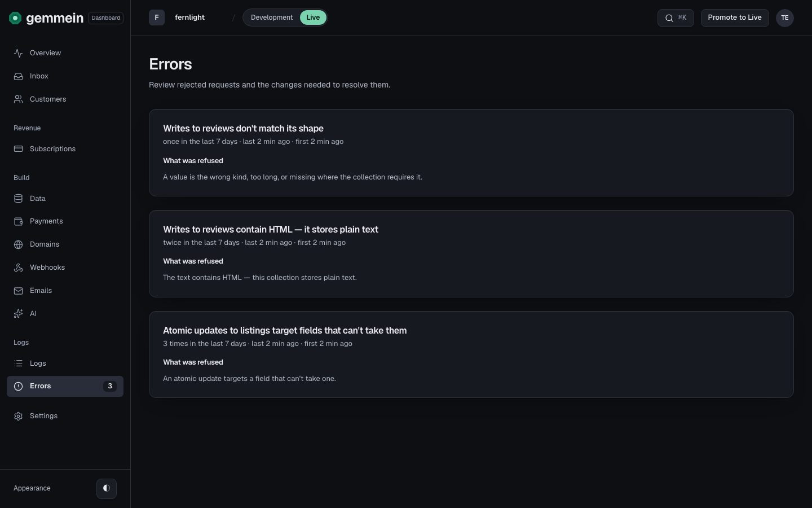Open Overview via its pulse icon

[19, 53]
